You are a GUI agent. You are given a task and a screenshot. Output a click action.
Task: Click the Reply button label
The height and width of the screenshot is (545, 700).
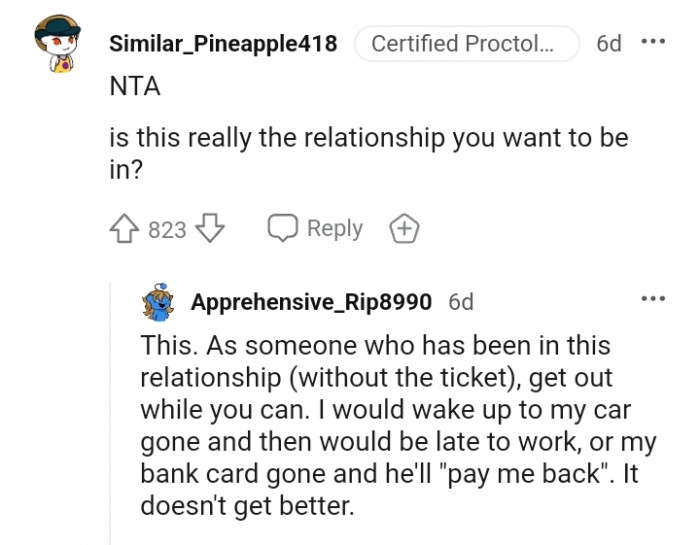(334, 228)
